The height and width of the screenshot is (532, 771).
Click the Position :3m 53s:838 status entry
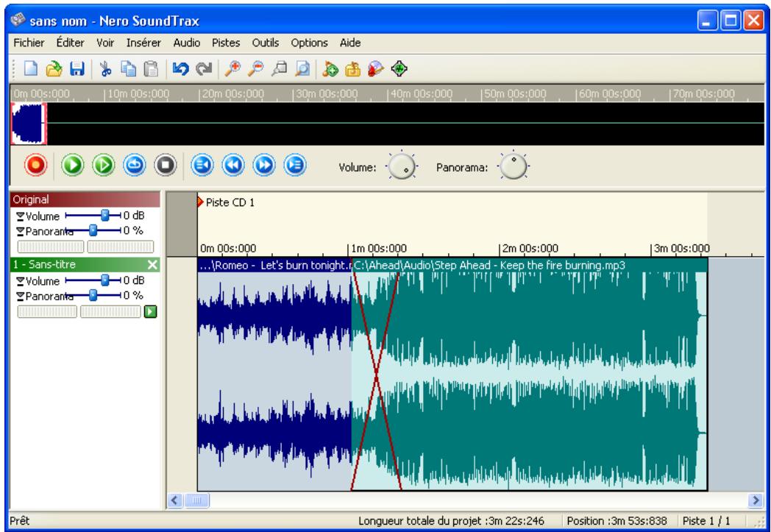click(617, 521)
